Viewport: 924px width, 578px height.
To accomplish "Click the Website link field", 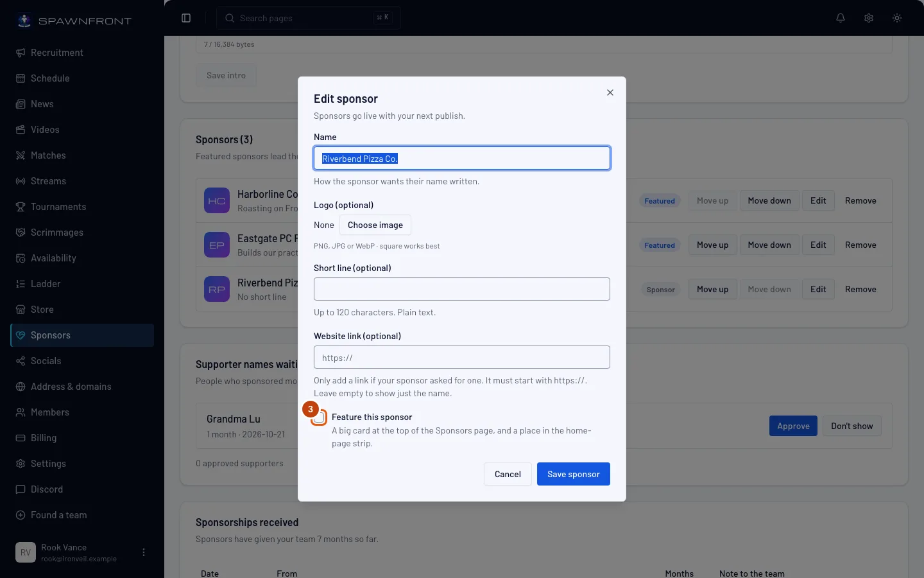I will (462, 357).
